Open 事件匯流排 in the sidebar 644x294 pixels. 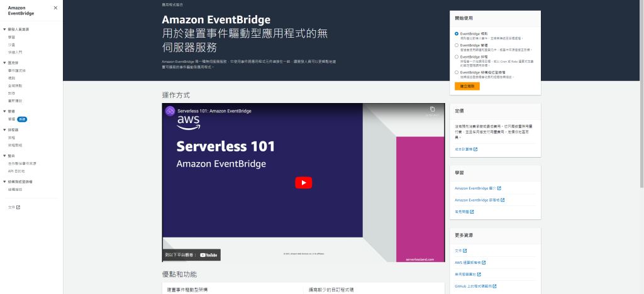[17, 70]
